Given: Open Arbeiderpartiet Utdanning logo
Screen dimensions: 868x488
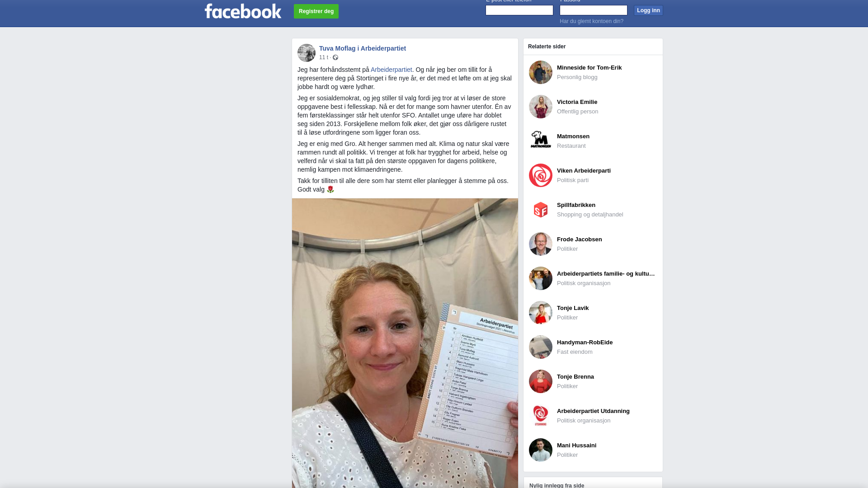Looking at the screenshot, I should [x=541, y=416].
